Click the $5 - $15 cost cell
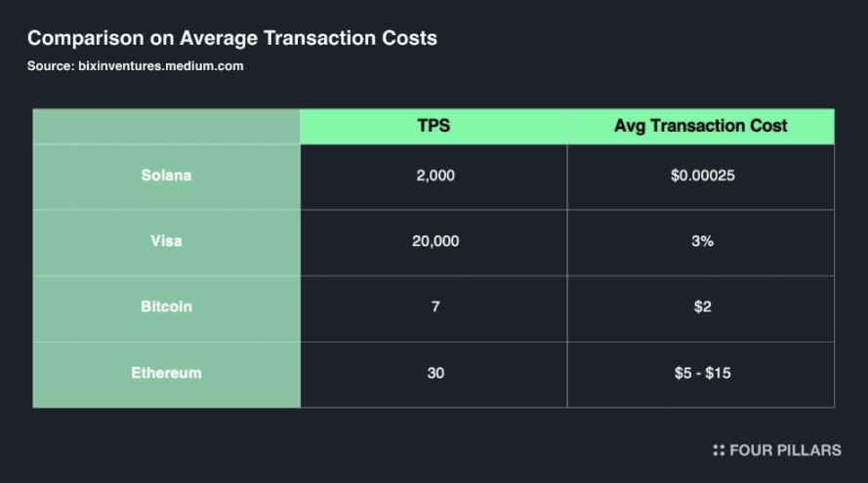The height and width of the screenshot is (483, 868). [701, 375]
